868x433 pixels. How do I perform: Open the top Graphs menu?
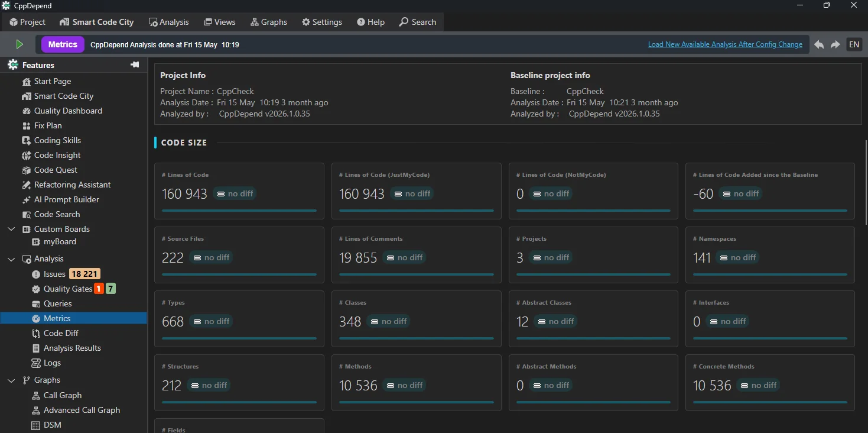(269, 22)
